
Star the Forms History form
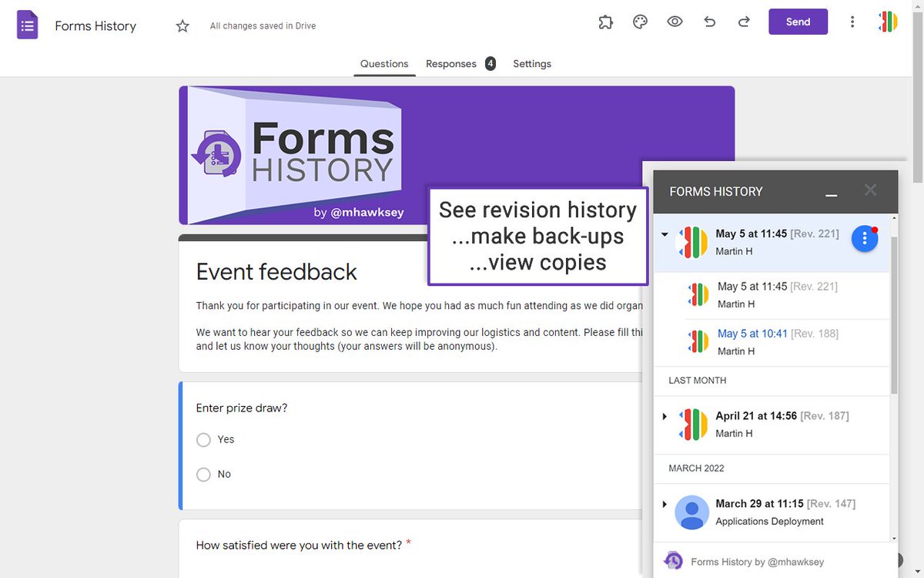182,26
